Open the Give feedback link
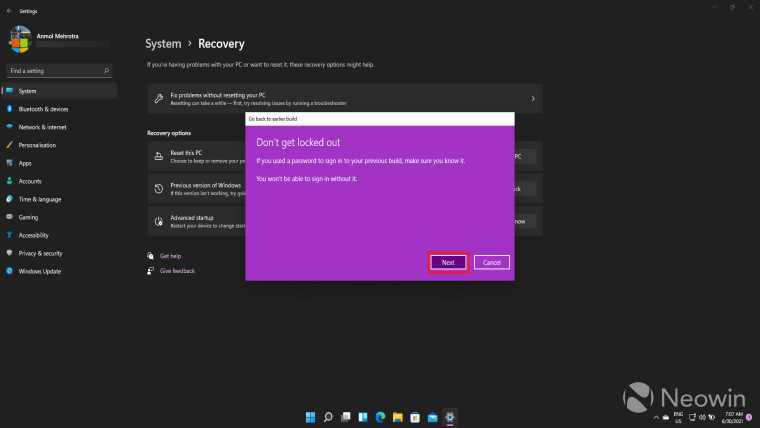This screenshot has width=760, height=428. (177, 271)
